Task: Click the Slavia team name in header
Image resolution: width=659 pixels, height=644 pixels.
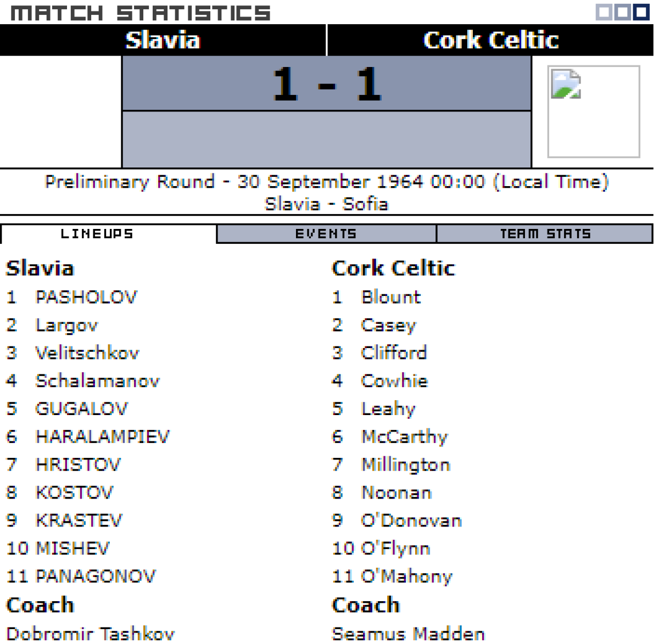Action: (163, 40)
